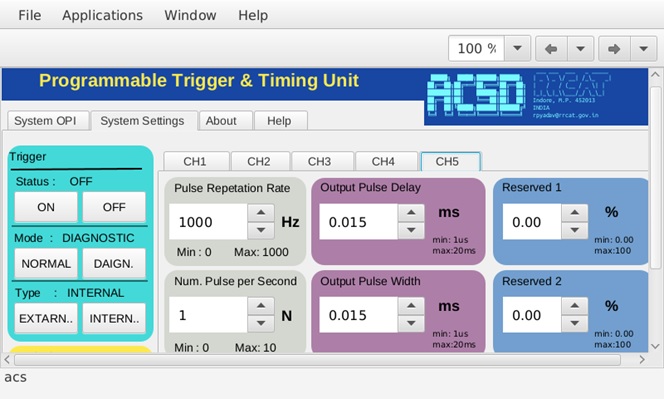Image resolution: width=664 pixels, height=399 pixels.
Task: Decrease Reserved 2 with down arrow
Action: point(575,324)
